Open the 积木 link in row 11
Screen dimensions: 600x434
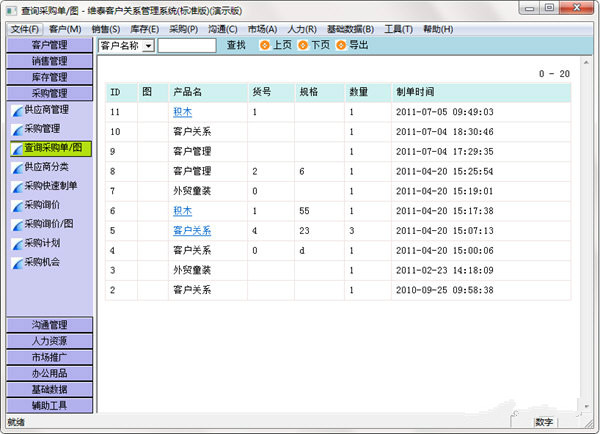click(x=183, y=112)
